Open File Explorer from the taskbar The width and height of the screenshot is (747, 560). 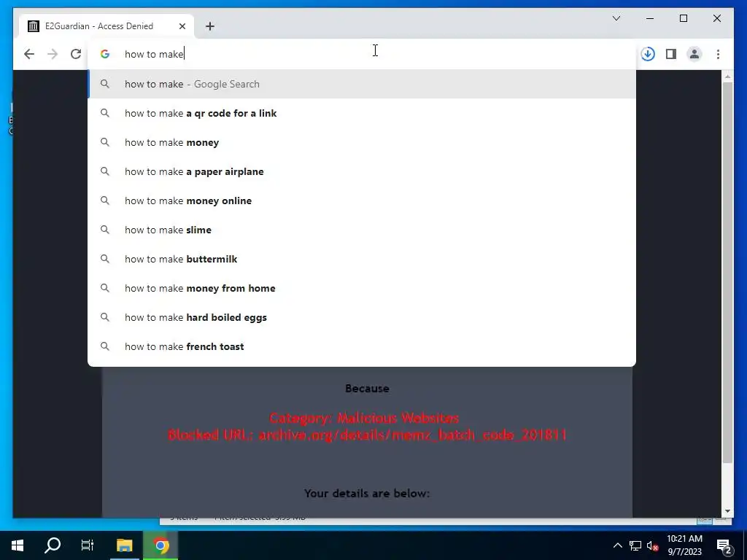[x=125, y=545]
